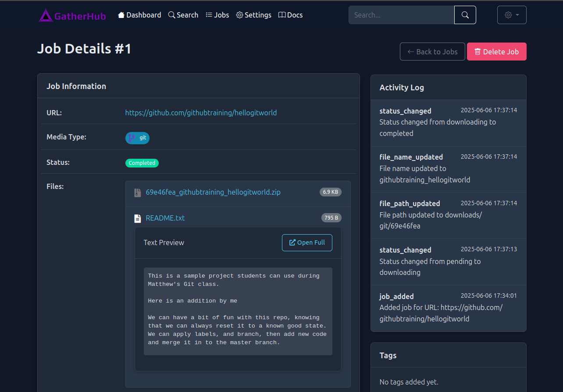Click the trash icon on Delete Job
Image resolution: width=563 pixels, height=392 pixels.
coord(477,51)
